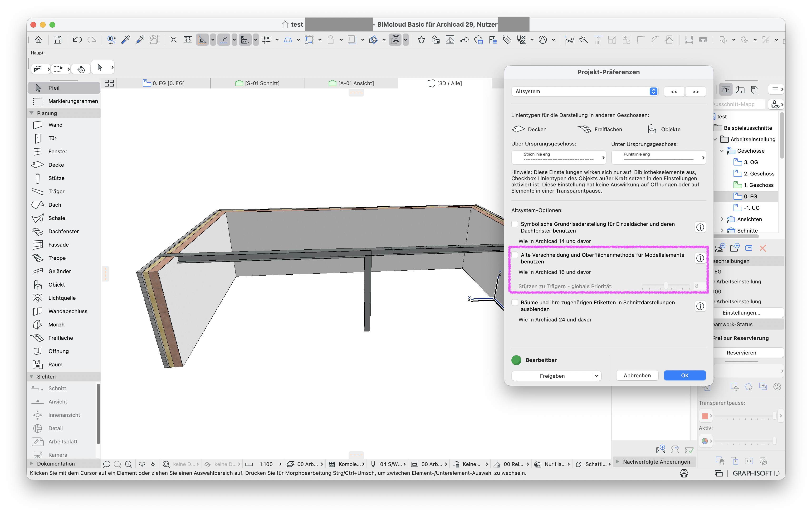This screenshot has height=515, width=812.
Task: Select the Raum tool
Action: (64, 364)
